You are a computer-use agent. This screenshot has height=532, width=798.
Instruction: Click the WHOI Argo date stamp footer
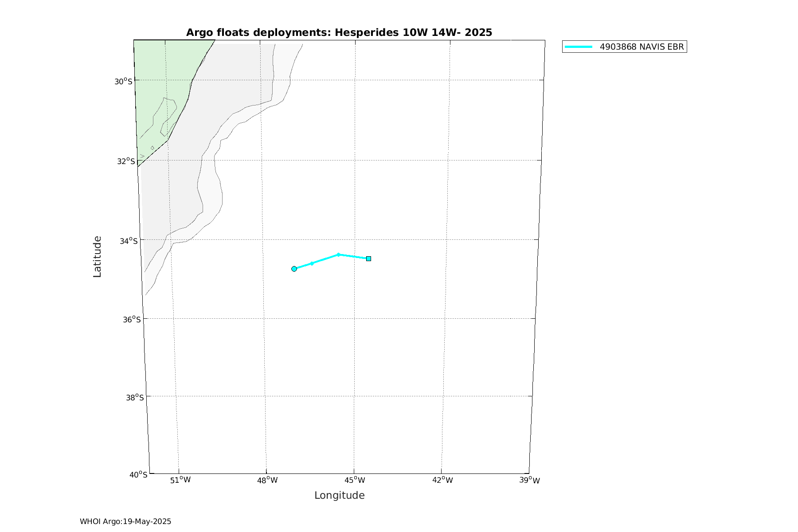(125, 521)
